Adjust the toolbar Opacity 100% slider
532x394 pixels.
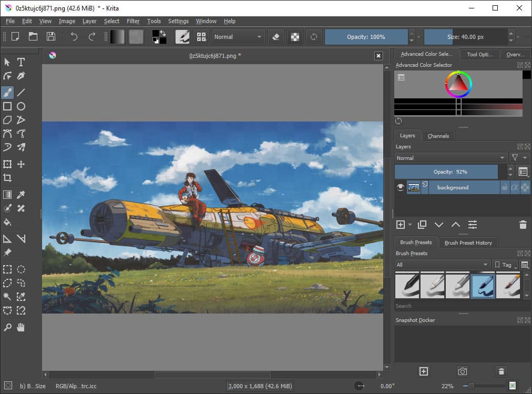pos(366,37)
